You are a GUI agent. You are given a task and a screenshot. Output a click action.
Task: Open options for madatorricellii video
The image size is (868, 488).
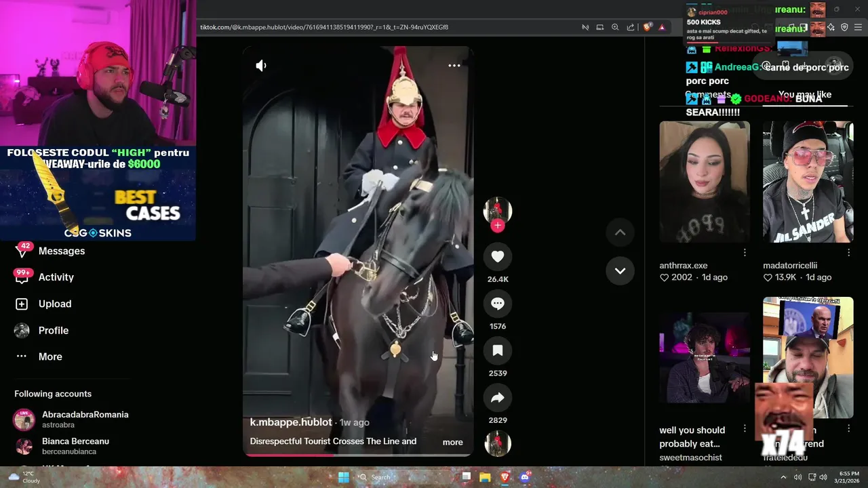[848, 252]
